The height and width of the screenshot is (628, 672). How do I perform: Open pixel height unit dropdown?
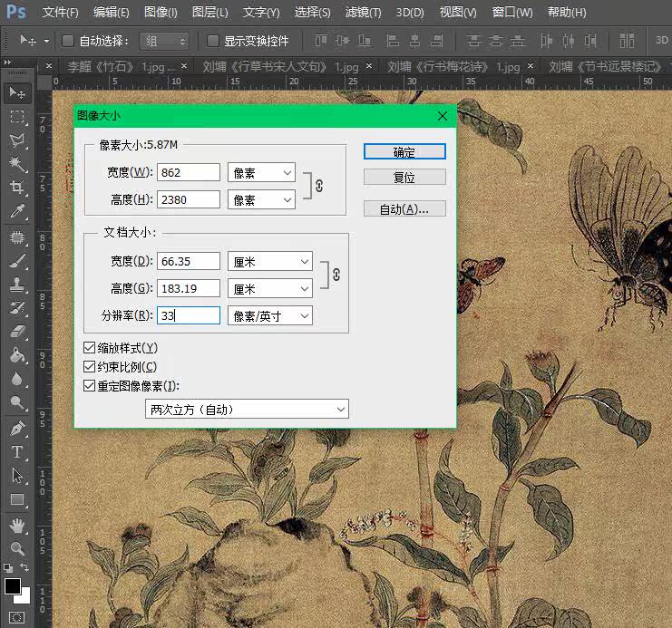[261, 199]
